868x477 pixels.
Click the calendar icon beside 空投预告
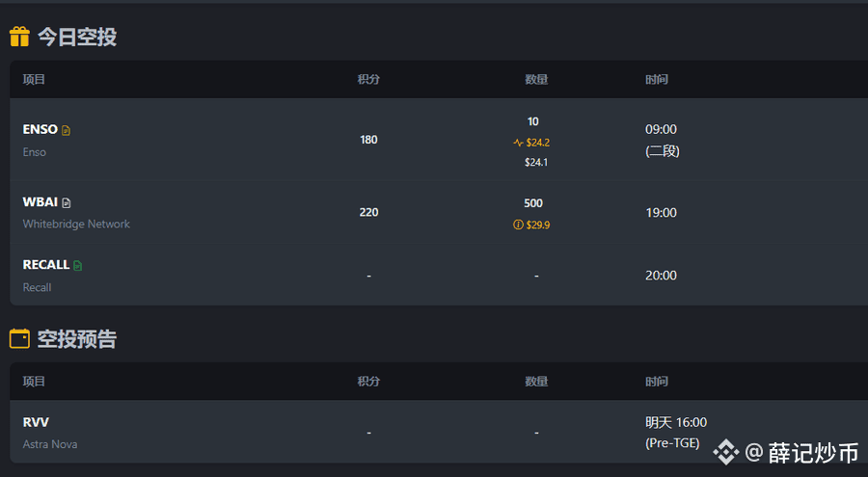[19, 338]
